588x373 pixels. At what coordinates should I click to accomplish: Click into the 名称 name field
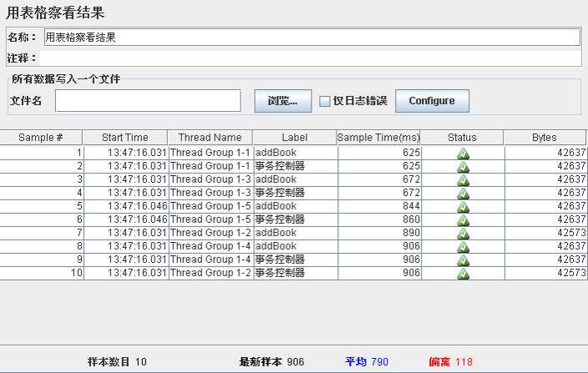coord(312,38)
